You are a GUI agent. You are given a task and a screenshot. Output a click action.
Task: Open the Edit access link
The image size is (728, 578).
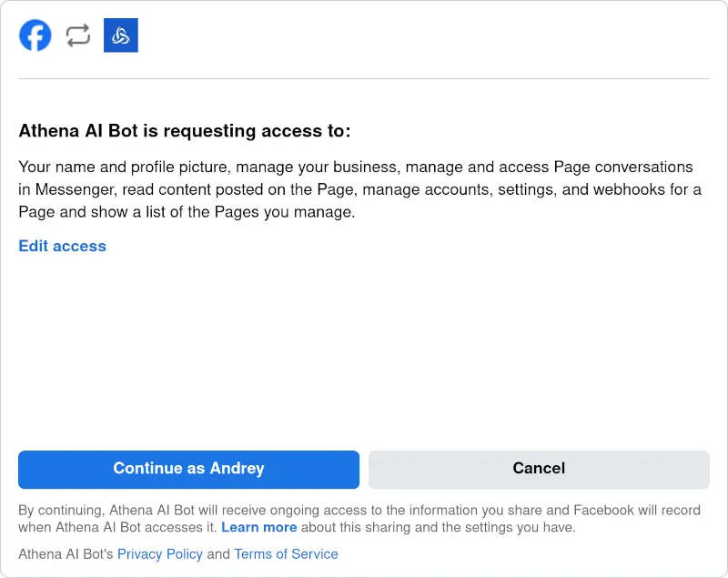tap(62, 246)
